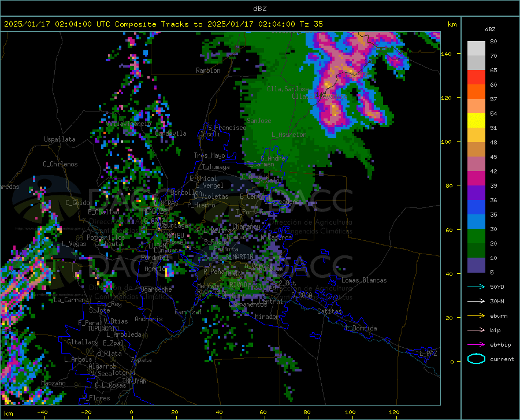Click the timestamp header text line
Image resolution: width=520 pixels, height=420 pixels.
pyautogui.click(x=163, y=24)
